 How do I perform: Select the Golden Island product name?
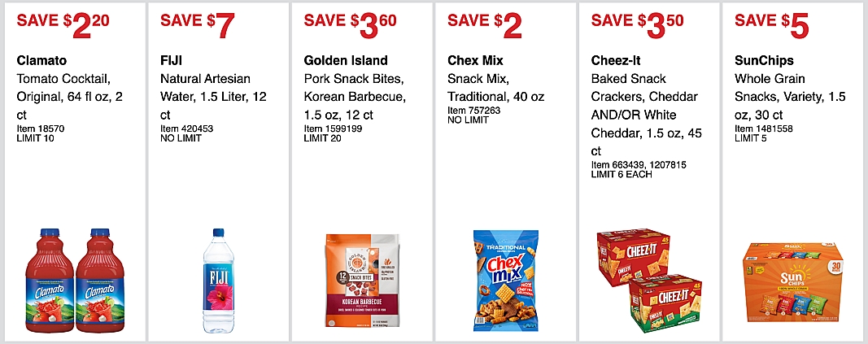(x=346, y=60)
